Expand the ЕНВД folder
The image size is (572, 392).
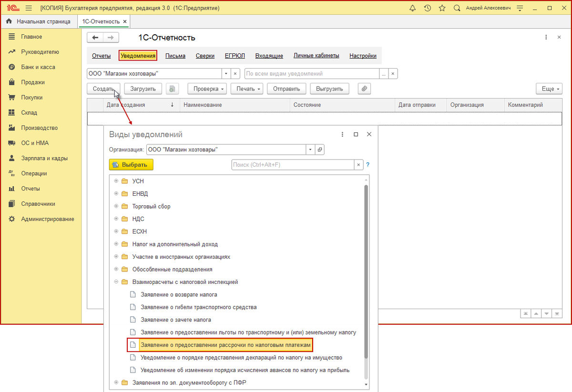pyautogui.click(x=116, y=194)
